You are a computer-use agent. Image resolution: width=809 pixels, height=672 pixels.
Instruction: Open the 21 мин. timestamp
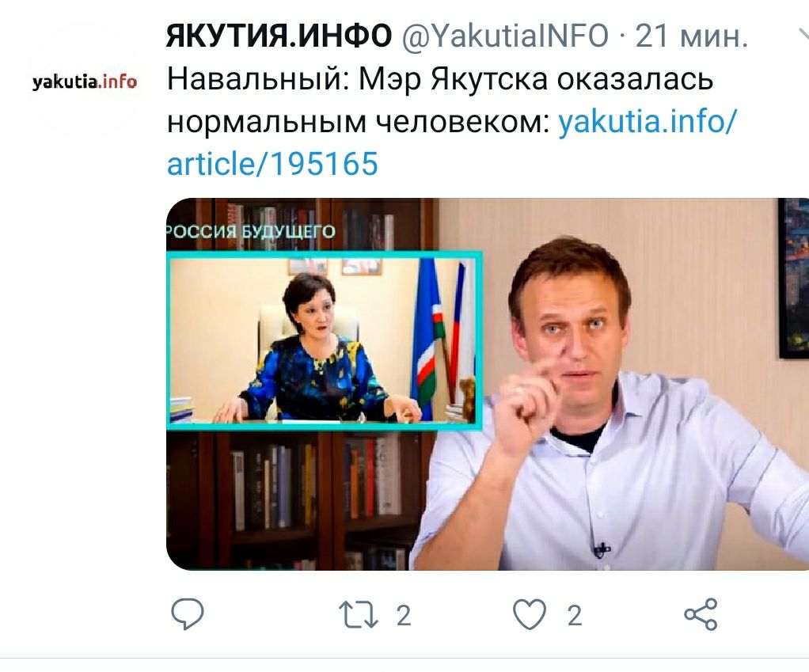(691, 36)
